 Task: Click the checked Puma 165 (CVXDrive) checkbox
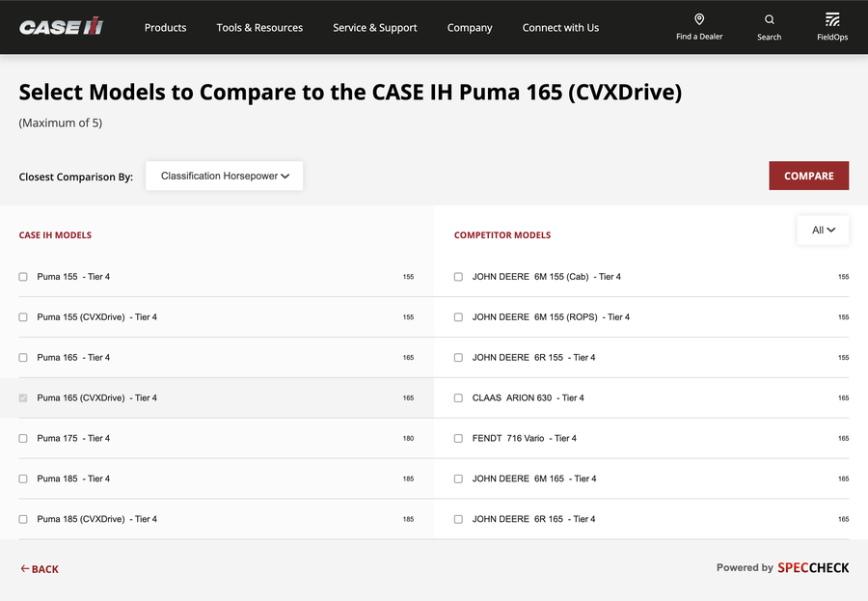[23, 397]
